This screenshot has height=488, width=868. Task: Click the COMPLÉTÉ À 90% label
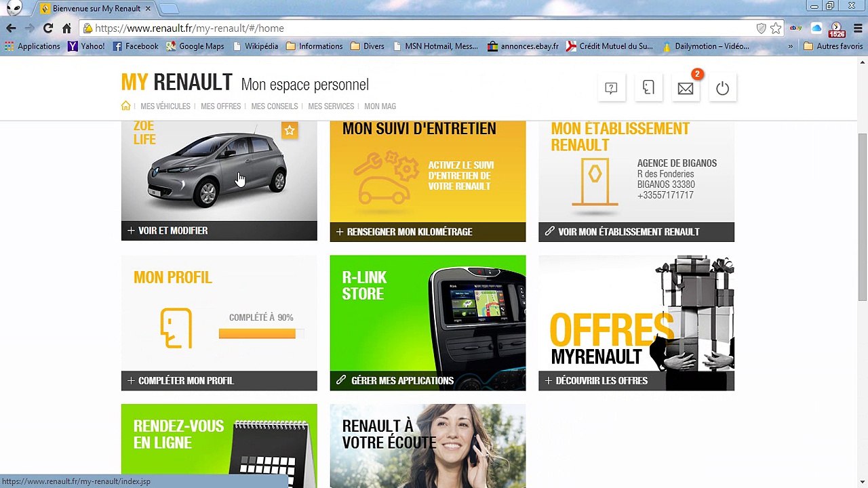[261, 318]
